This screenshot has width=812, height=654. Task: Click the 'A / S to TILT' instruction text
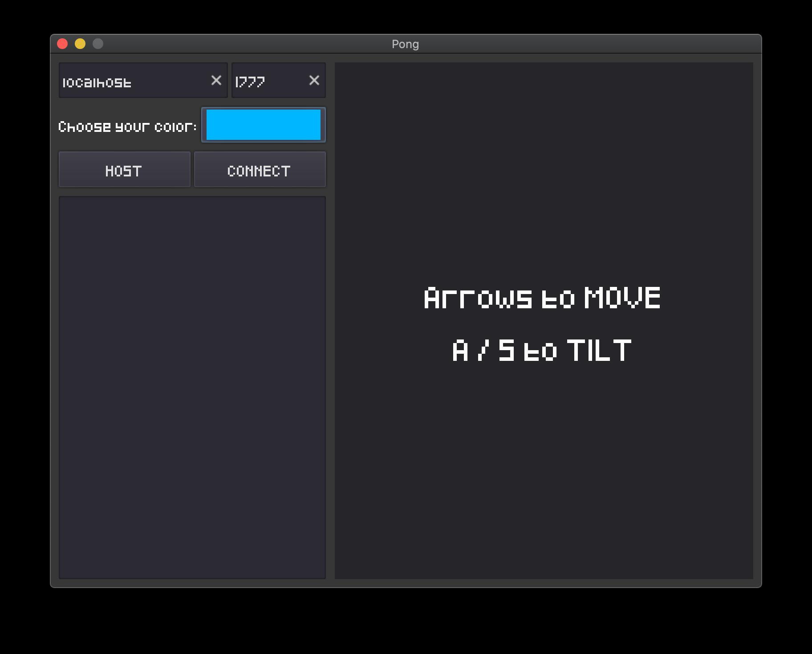(x=542, y=350)
